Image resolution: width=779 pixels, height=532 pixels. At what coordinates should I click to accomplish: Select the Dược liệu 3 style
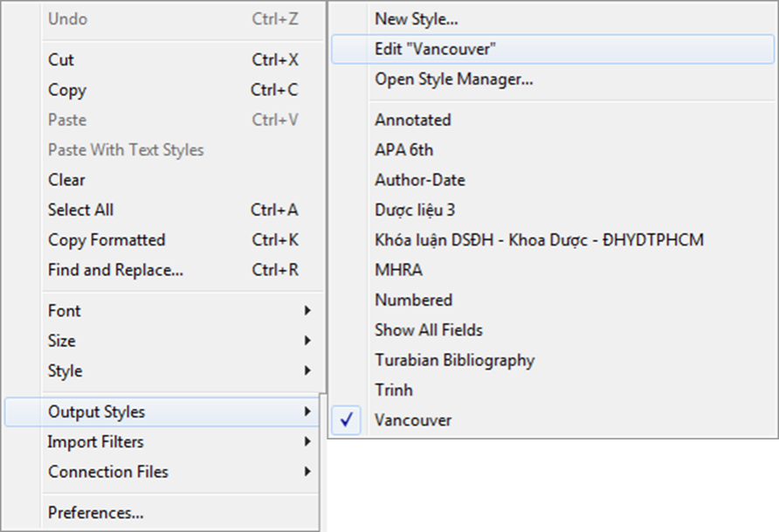(x=553, y=210)
